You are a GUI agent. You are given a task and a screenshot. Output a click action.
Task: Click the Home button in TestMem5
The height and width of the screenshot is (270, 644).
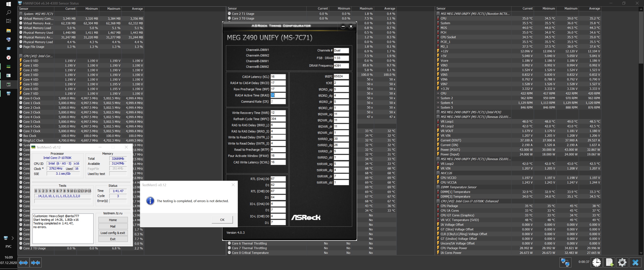113,220
